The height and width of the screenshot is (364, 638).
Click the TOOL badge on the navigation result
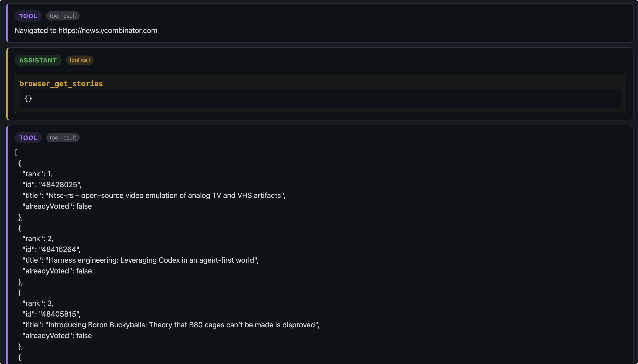[28, 16]
